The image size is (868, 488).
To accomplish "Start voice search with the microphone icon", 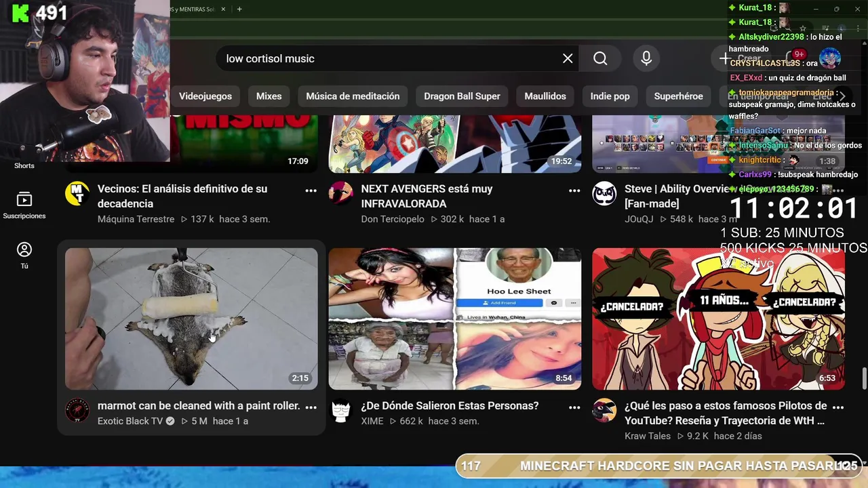I will pyautogui.click(x=646, y=58).
